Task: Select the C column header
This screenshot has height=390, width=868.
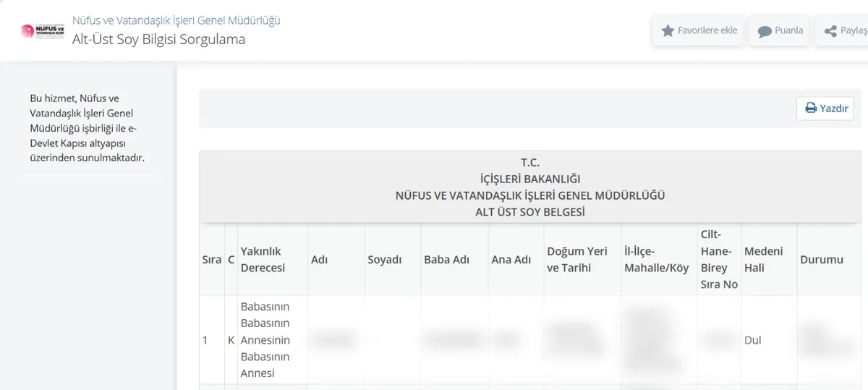Action: [231, 259]
